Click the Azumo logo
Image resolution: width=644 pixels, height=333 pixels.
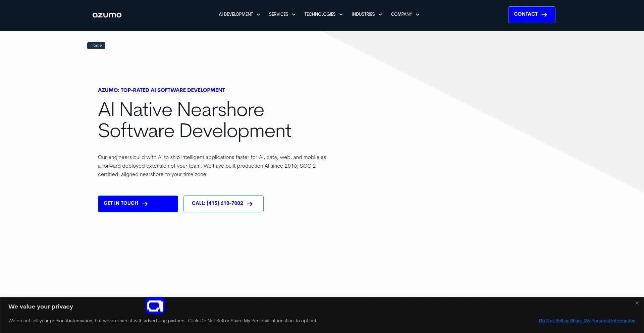(x=107, y=15)
